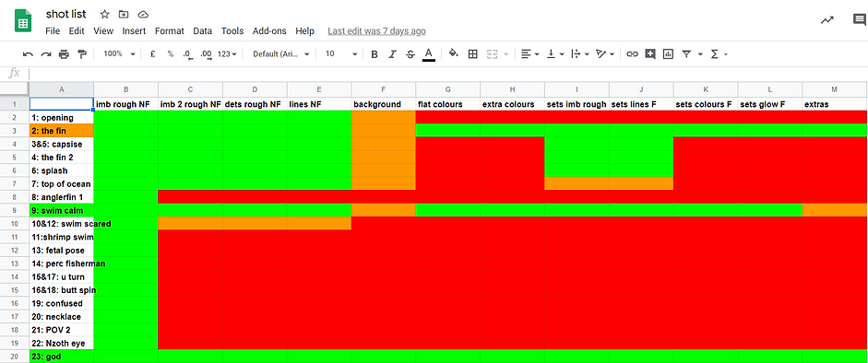Open the Format menu

click(x=170, y=31)
